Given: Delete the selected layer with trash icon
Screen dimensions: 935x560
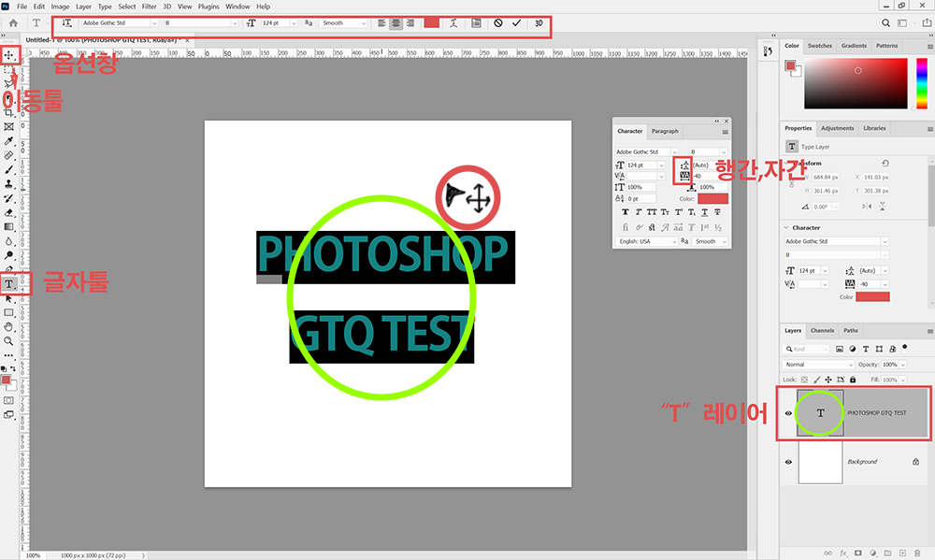Looking at the screenshot, I should [917, 553].
